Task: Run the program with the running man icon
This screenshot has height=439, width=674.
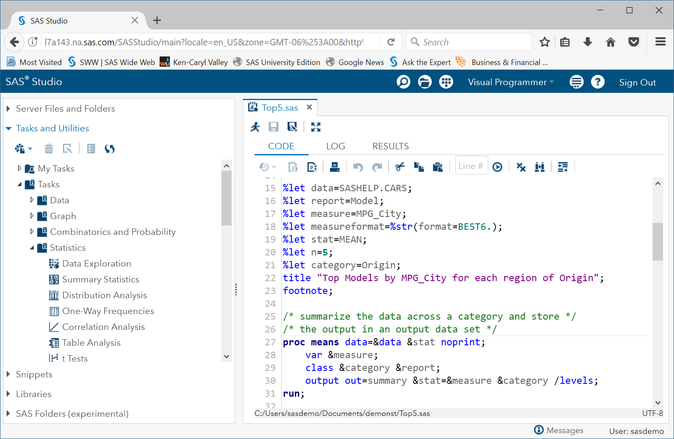Action: coord(256,127)
